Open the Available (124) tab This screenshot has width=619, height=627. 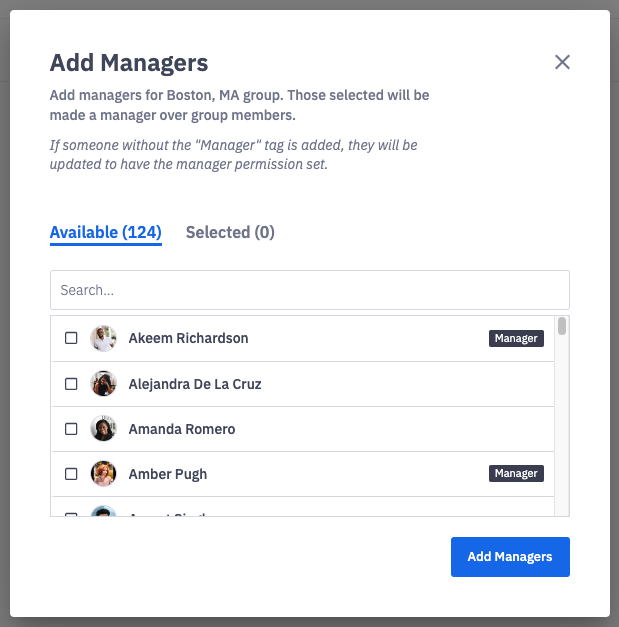point(106,233)
